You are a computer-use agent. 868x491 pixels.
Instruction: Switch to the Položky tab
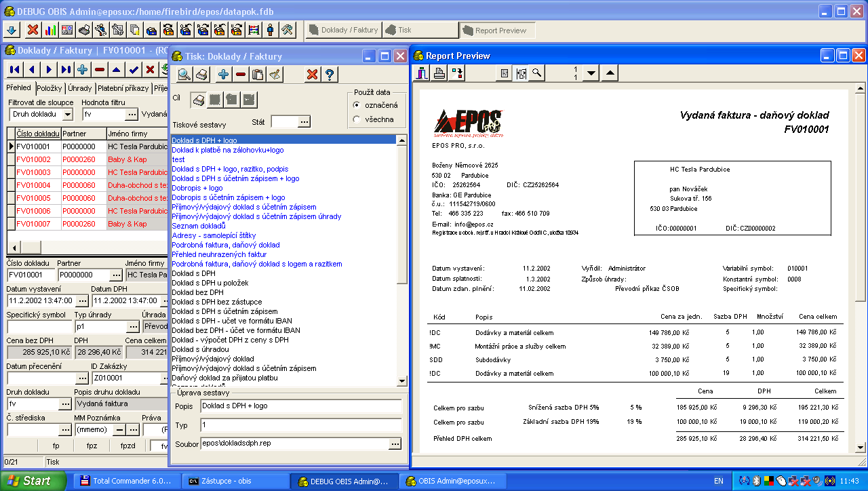(50, 88)
